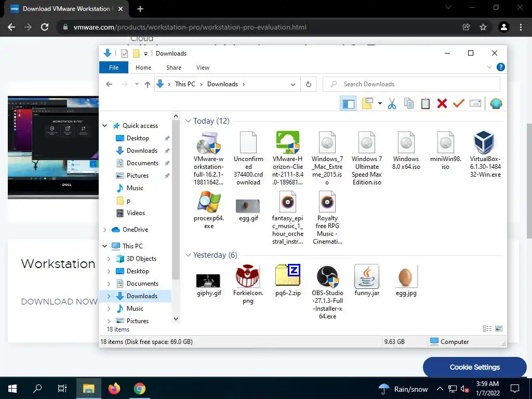Click the Download VMware Workstation browser tab
The width and height of the screenshot is (532, 399).
coord(66,9)
